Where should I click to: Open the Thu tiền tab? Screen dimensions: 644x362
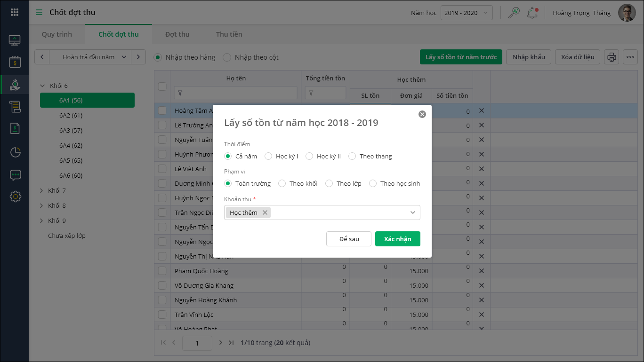229,34
